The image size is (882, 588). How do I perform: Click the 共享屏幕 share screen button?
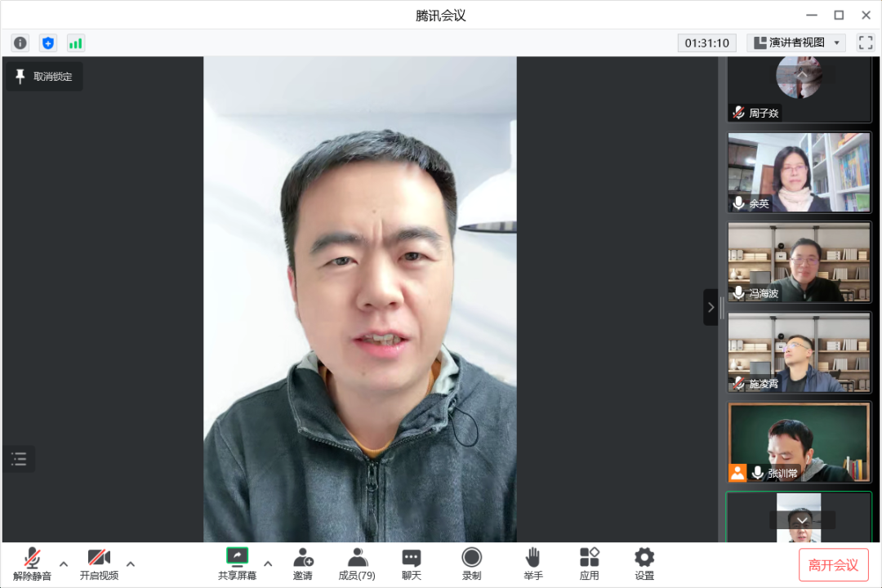coord(237,563)
